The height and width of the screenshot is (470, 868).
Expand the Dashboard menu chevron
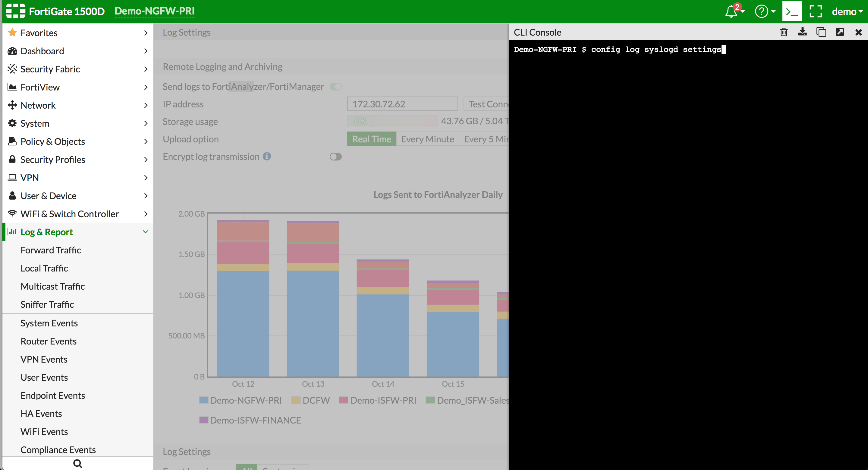point(146,51)
